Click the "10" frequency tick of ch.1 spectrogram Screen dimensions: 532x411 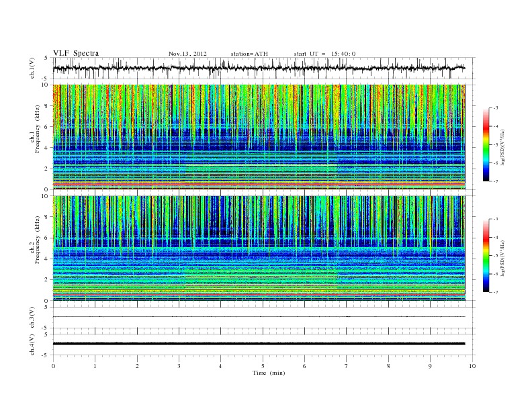pyautogui.click(x=45, y=85)
